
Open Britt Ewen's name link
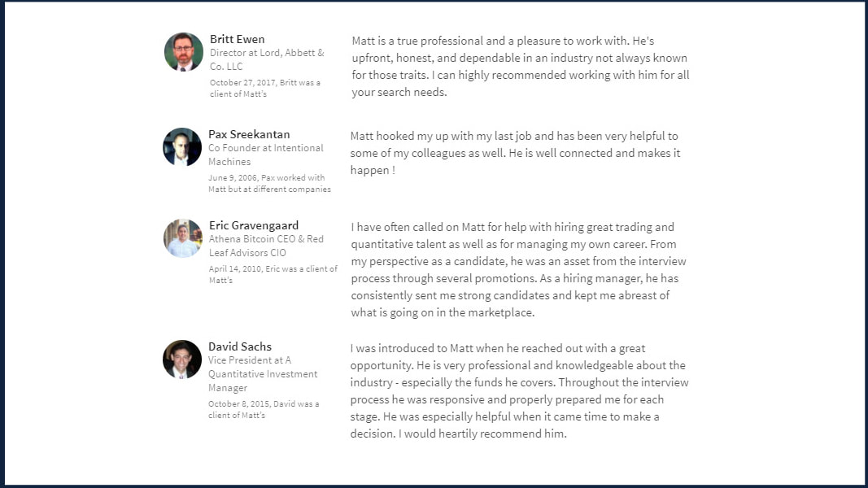coord(237,39)
